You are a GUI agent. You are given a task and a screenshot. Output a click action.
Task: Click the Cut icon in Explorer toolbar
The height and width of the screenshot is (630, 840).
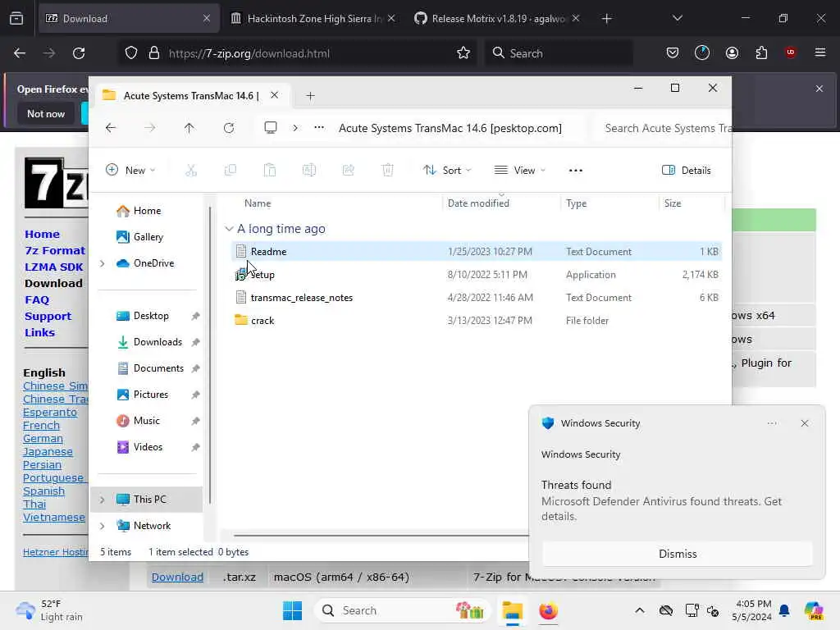pos(190,171)
